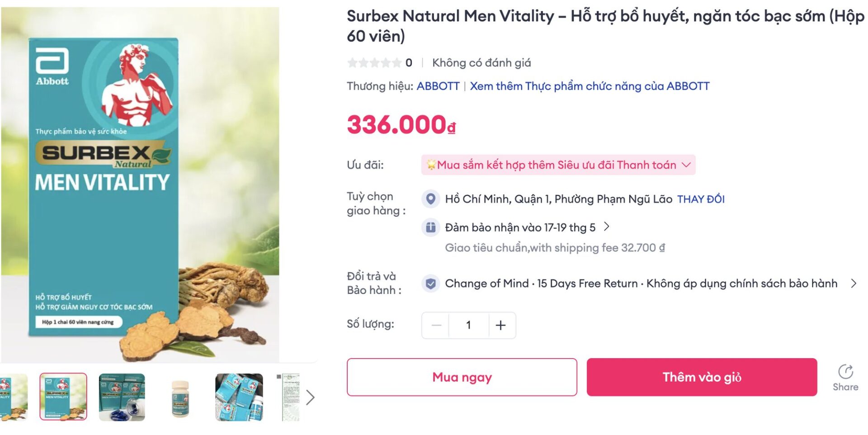868x435 pixels.
Task: Open Xem thêm Thực phẩm chức năng của ABBOTT
Action: 589,86
